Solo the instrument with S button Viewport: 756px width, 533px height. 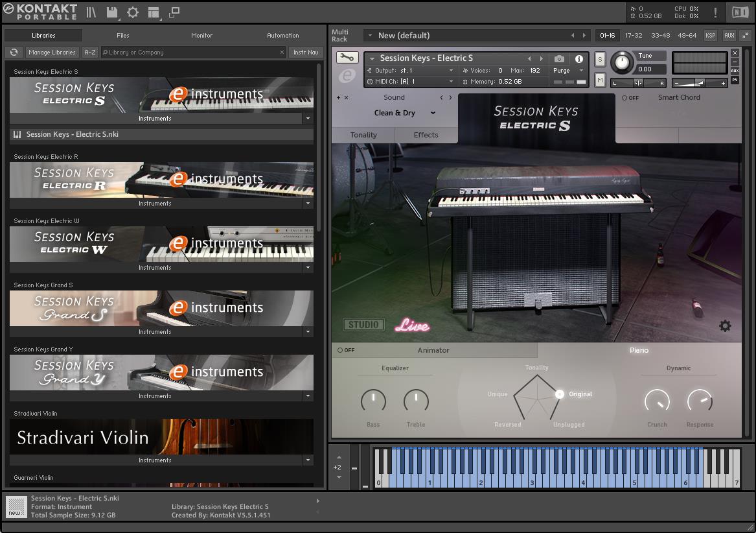pos(600,60)
